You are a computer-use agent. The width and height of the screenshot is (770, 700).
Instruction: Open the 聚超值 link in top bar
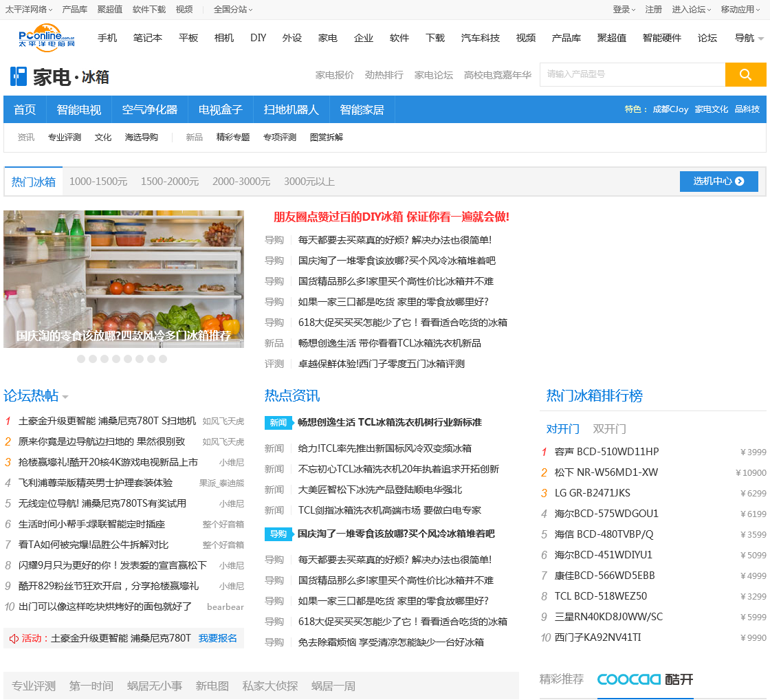click(x=109, y=10)
